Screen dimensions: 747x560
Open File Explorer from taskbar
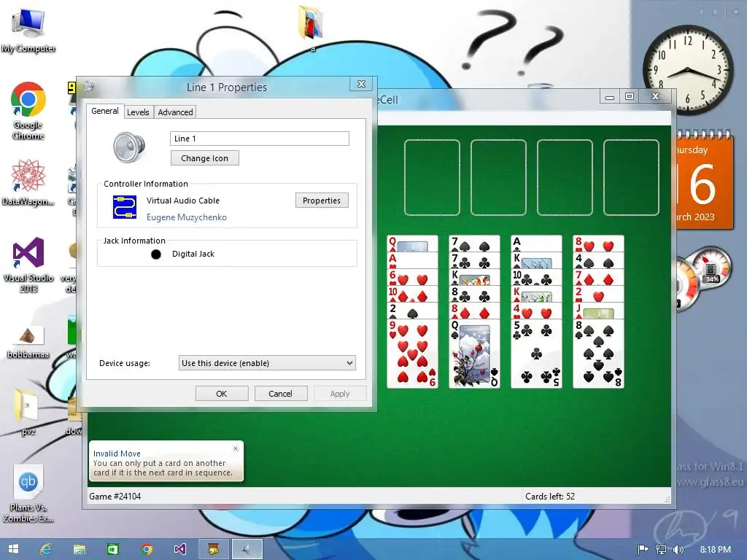tap(79, 549)
